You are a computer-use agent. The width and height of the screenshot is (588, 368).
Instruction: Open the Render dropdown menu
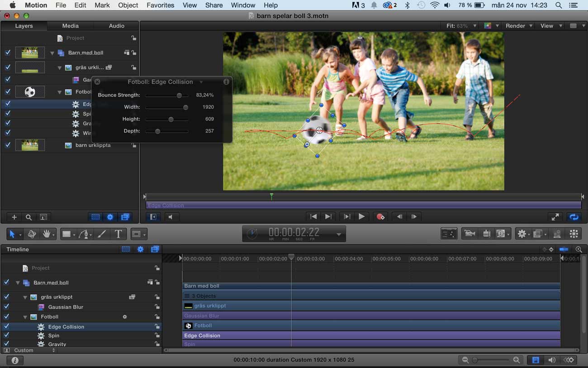click(519, 26)
